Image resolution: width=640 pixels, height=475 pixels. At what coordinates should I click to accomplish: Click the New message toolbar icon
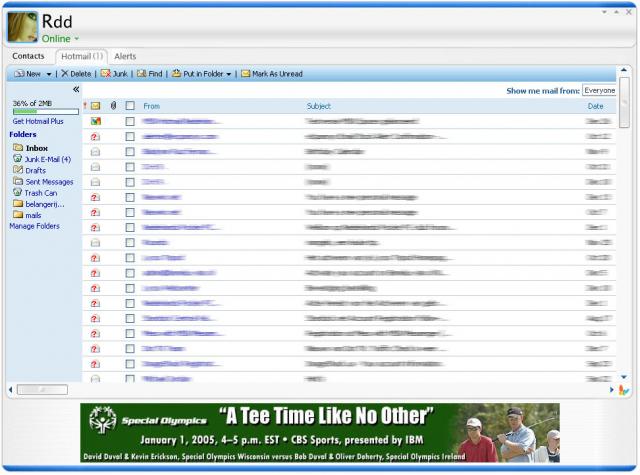[19, 74]
